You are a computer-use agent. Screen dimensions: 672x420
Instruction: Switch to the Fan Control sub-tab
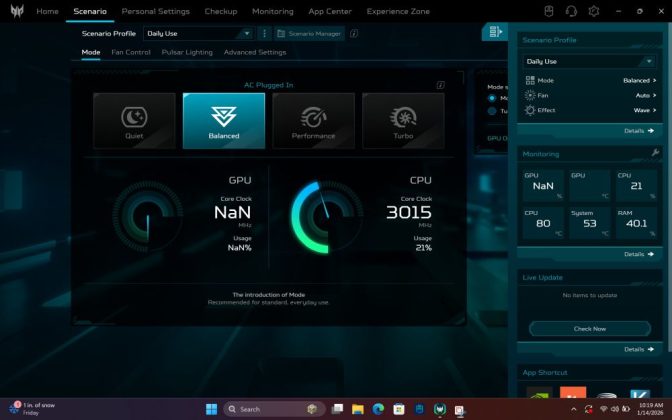[131, 52]
